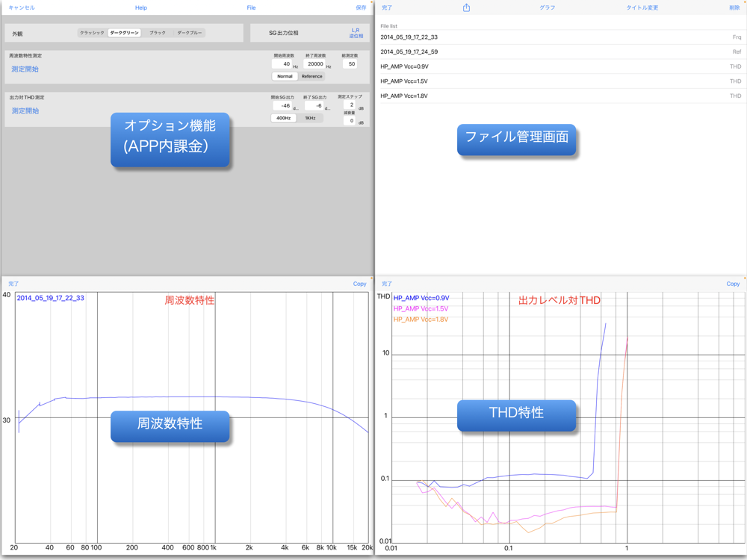Select HP_AMP Vcc=1.5V file row
The height and width of the screenshot is (560, 747).
(561, 81)
